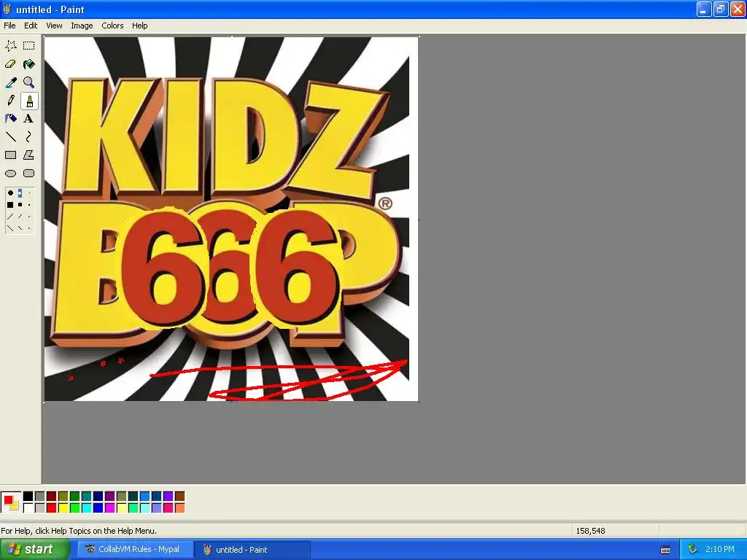
Task: Select the Text tool
Action: pyautogui.click(x=29, y=119)
